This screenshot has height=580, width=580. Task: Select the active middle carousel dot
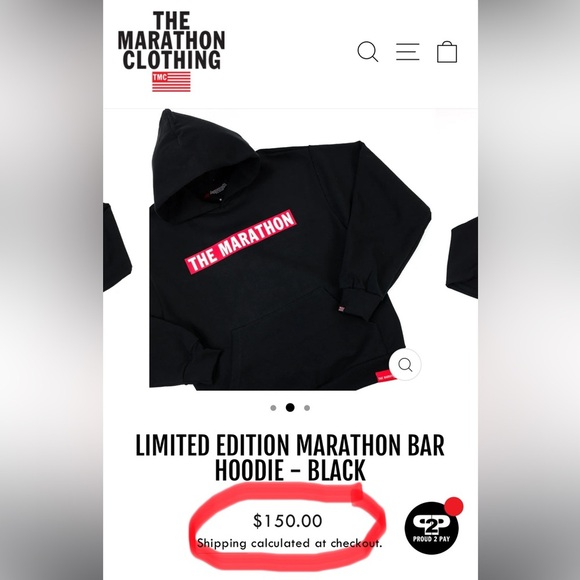(290, 408)
